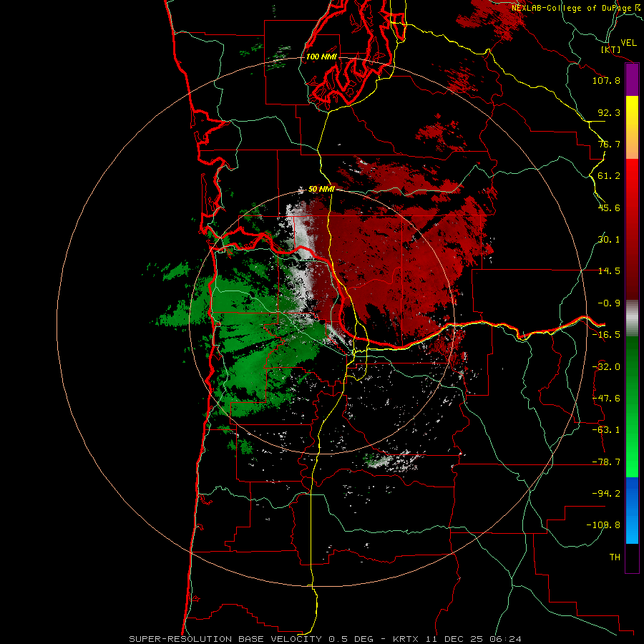Click the 100 NMI range ring label
The width and height of the screenshot is (644, 644).
(321, 57)
